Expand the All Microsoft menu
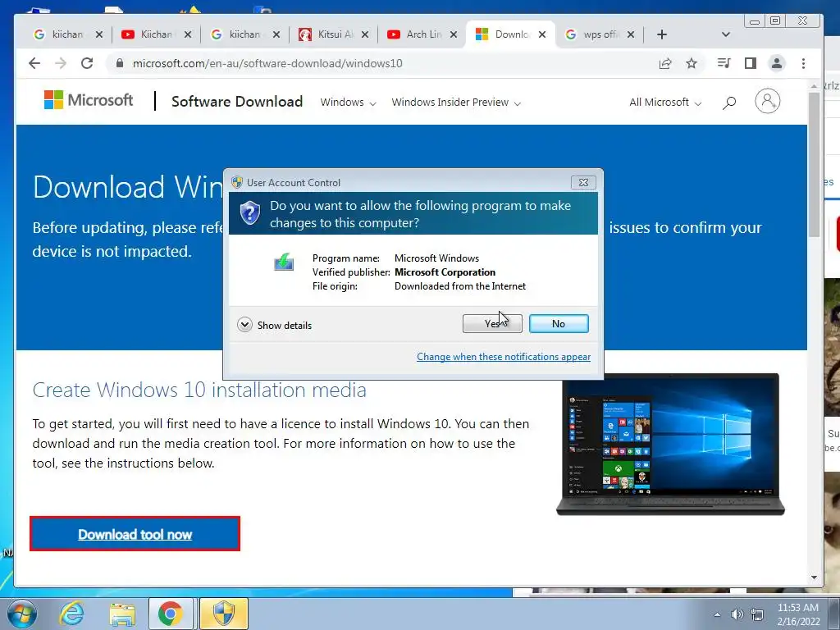This screenshot has height=630, width=840. pyautogui.click(x=664, y=103)
